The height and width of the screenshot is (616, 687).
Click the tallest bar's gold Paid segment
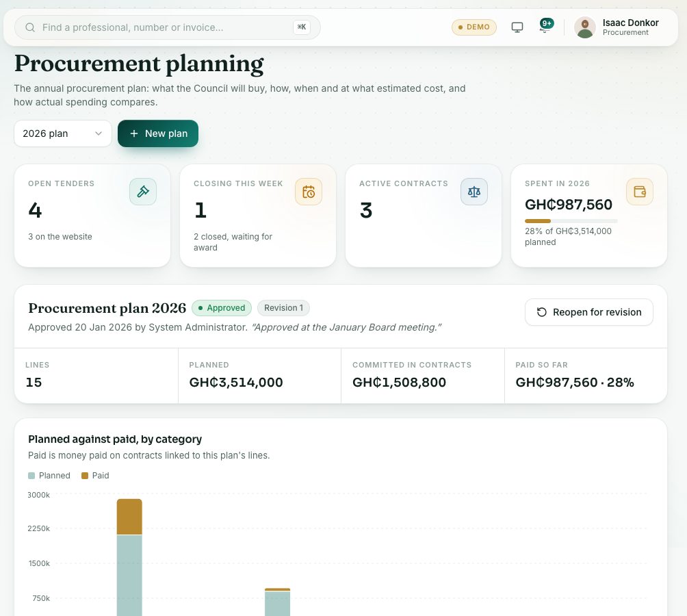point(129,517)
